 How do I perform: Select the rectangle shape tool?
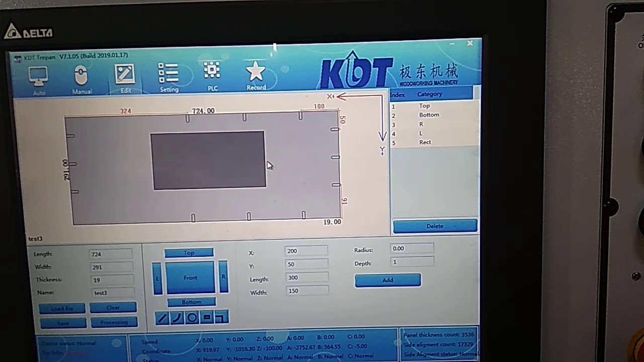click(207, 317)
